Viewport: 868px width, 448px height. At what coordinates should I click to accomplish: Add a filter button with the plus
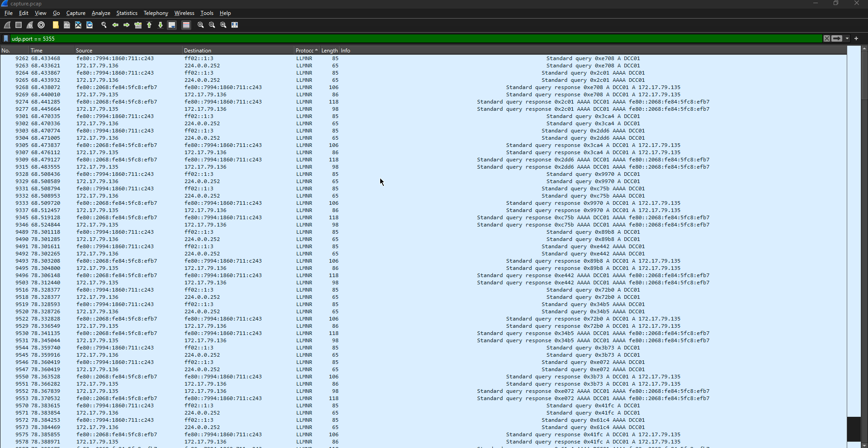[x=856, y=39]
